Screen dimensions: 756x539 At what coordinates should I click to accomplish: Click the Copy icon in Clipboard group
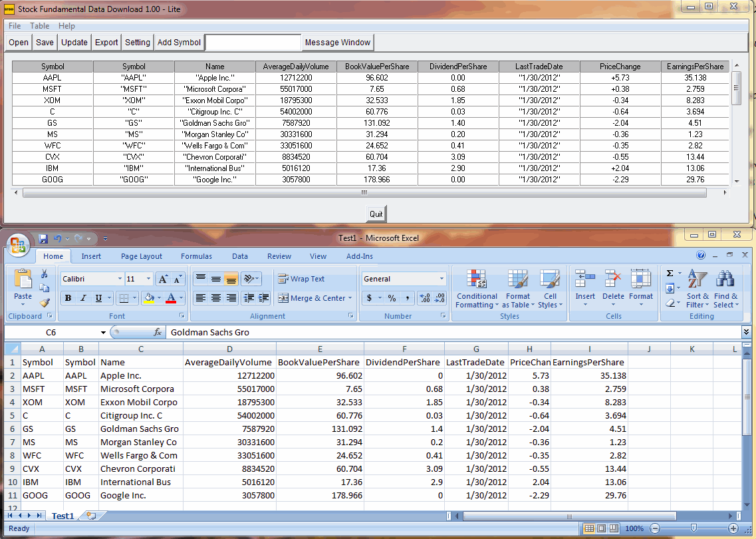pos(45,288)
